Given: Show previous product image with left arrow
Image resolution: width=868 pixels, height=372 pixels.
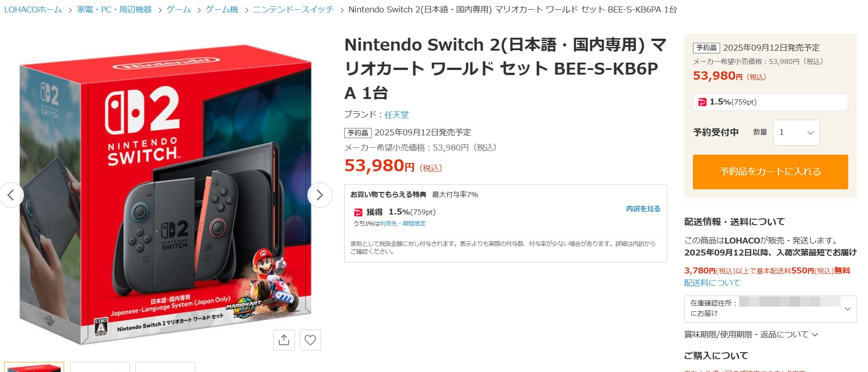Looking at the screenshot, I should tap(12, 195).
